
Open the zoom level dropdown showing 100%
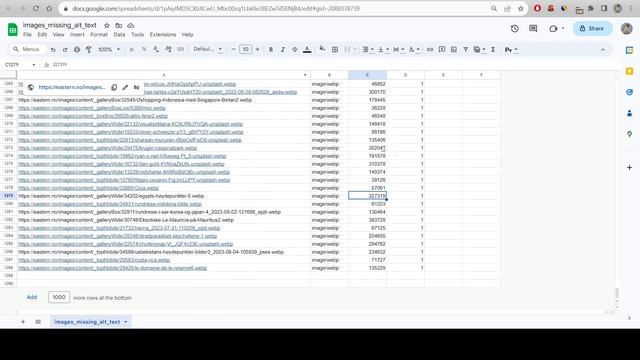pos(109,49)
